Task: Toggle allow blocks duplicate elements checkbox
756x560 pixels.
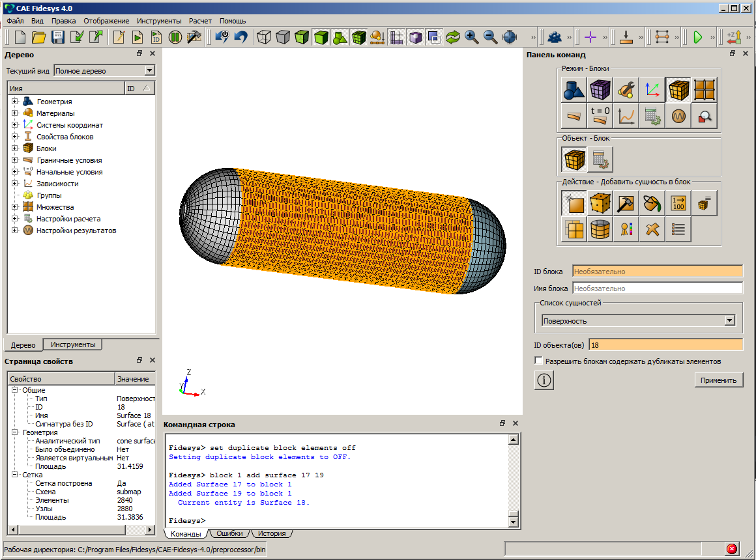Action: 538,361
